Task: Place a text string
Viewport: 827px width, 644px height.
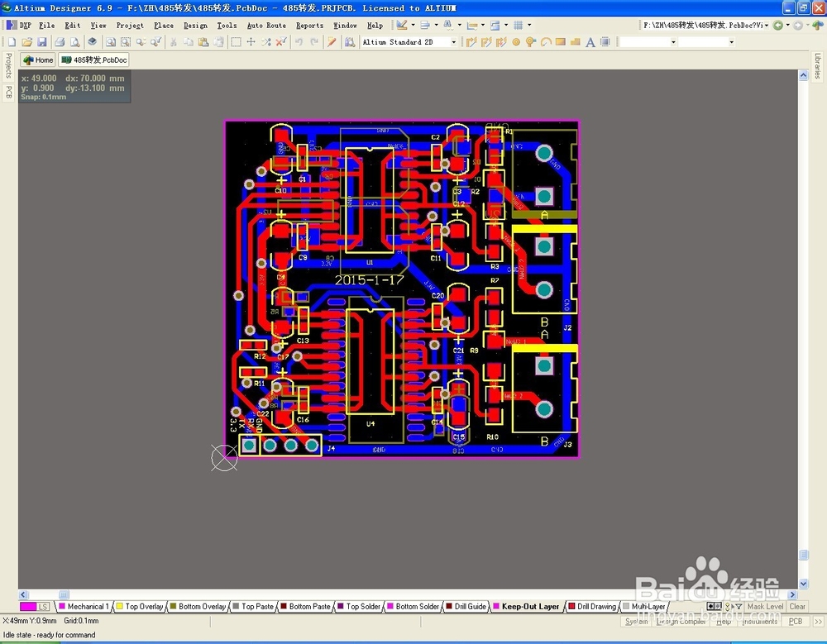Action: [x=590, y=42]
